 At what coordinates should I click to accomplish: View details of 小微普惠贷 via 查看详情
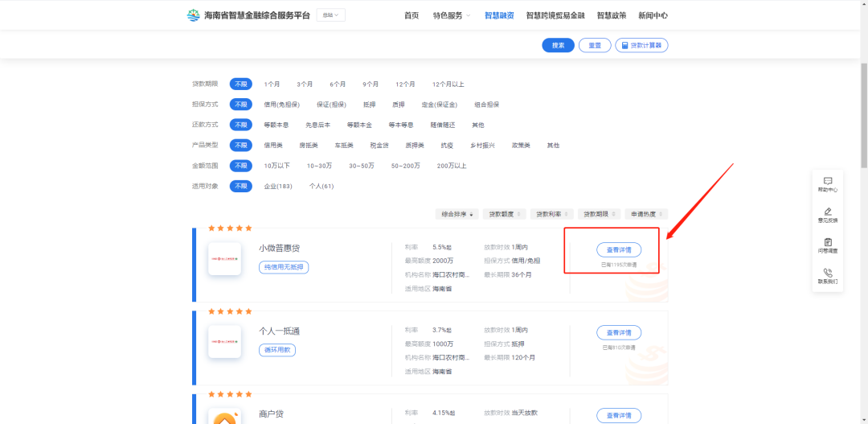(618, 249)
